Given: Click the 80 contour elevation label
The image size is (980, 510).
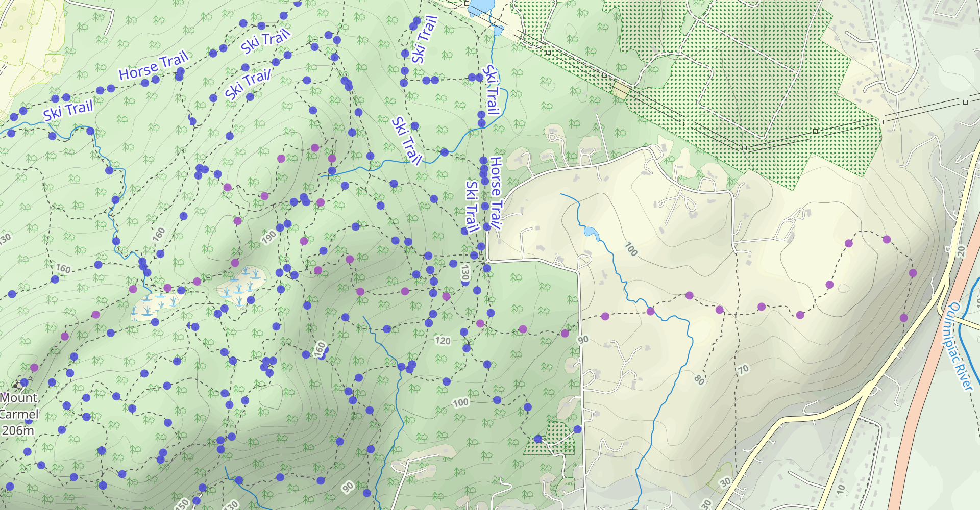Looking at the screenshot, I should 699,380.
